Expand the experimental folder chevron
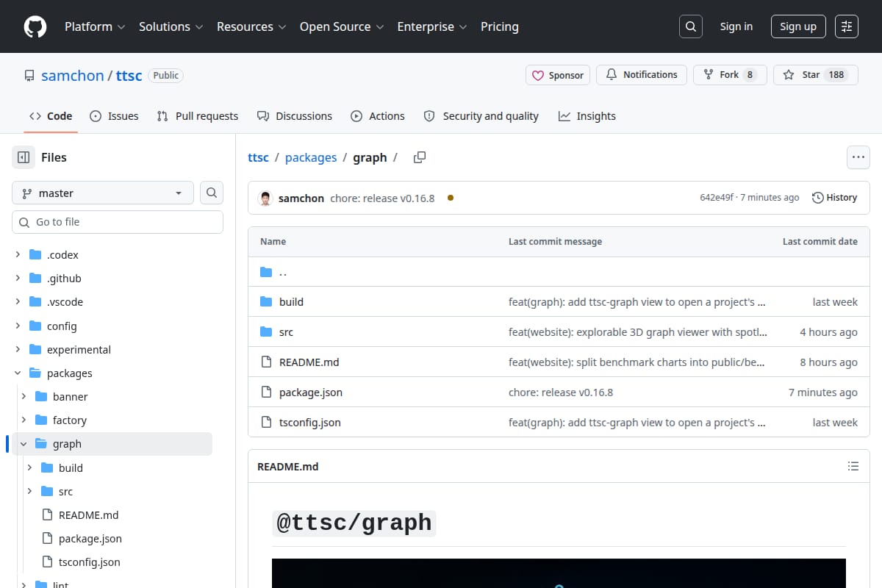Image resolution: width=882 pixels, height=588 pixels. pos(18,349)
